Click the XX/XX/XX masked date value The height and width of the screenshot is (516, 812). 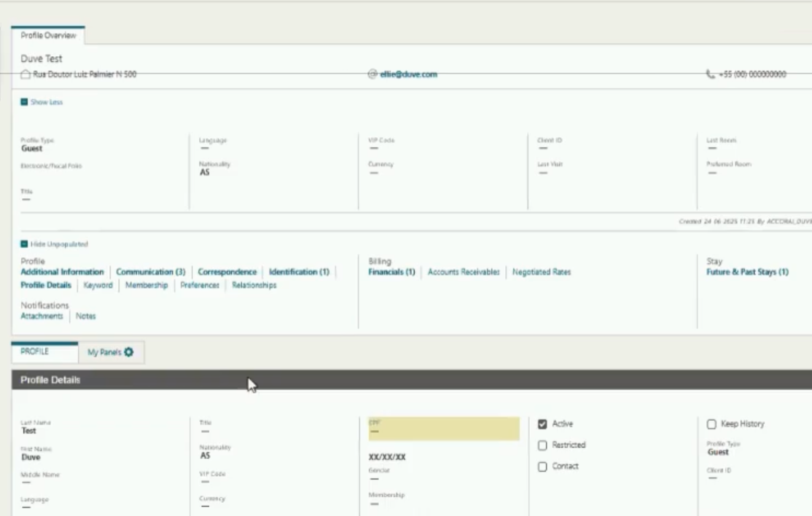[387, 457]
